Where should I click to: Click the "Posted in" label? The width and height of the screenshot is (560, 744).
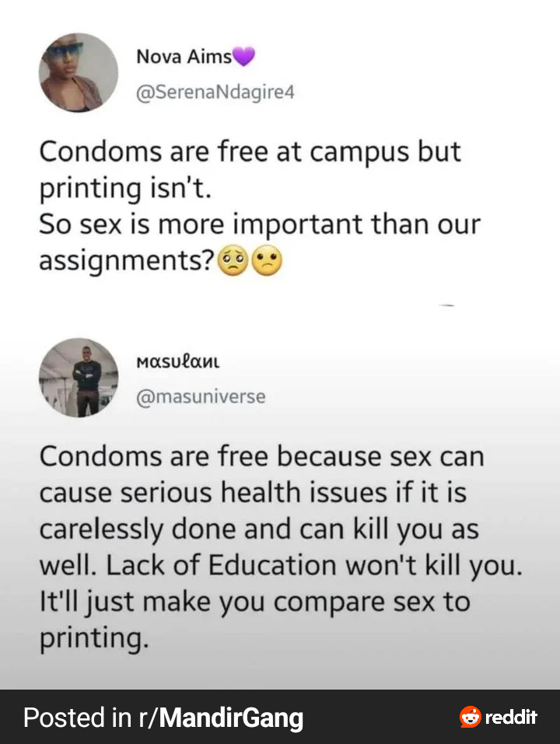click(77, 718)
